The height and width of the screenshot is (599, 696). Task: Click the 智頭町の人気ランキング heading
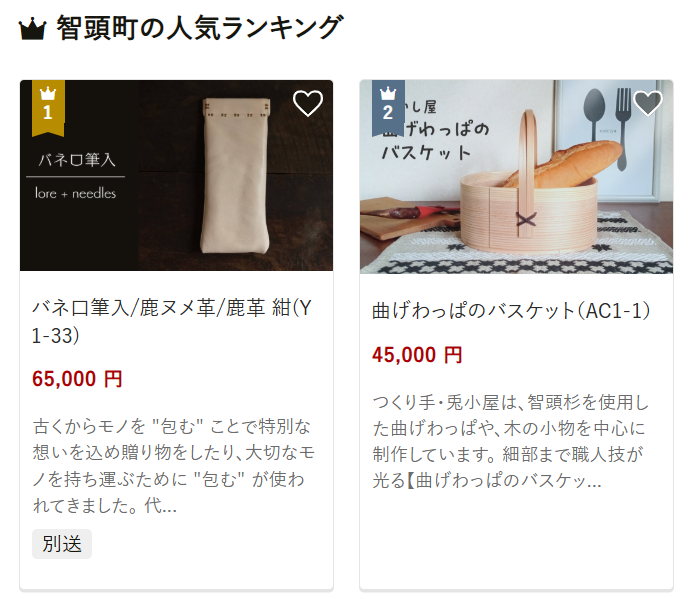(x=200, y=28)
